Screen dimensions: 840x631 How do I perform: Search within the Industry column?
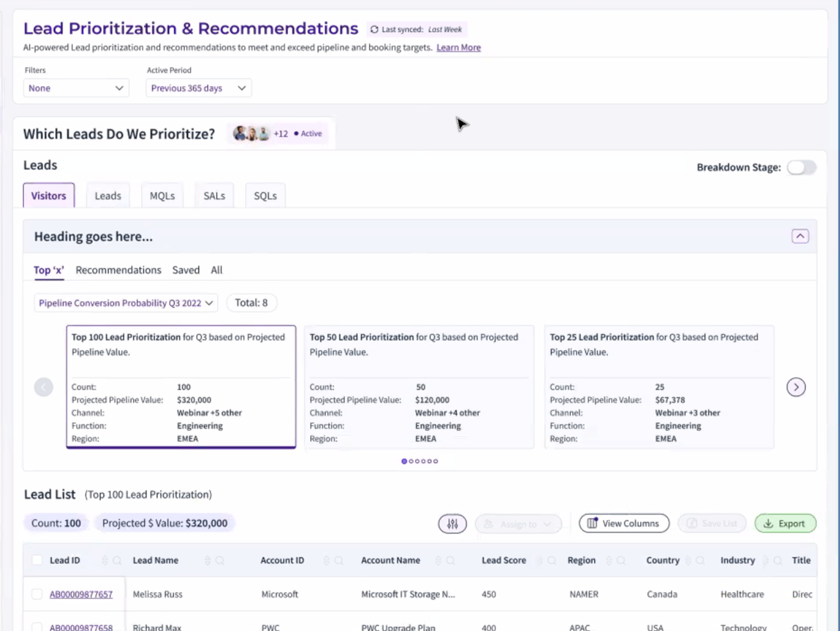pyautogui.click(x=778, y=560)
